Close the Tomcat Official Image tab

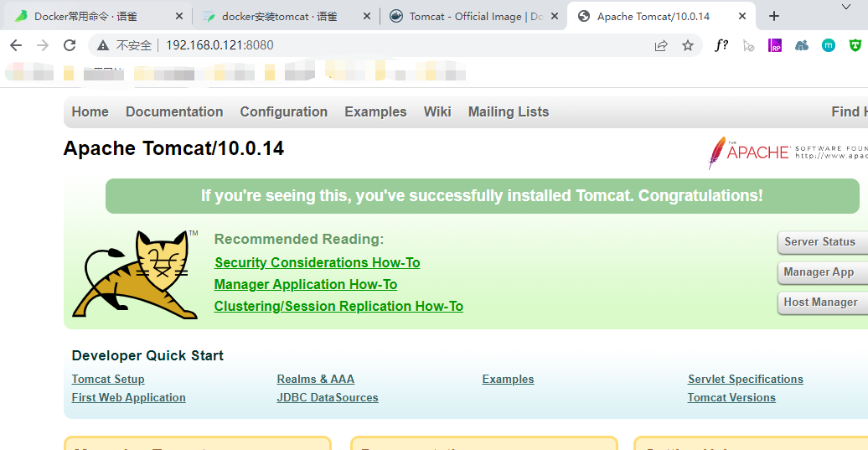[554, 17]
